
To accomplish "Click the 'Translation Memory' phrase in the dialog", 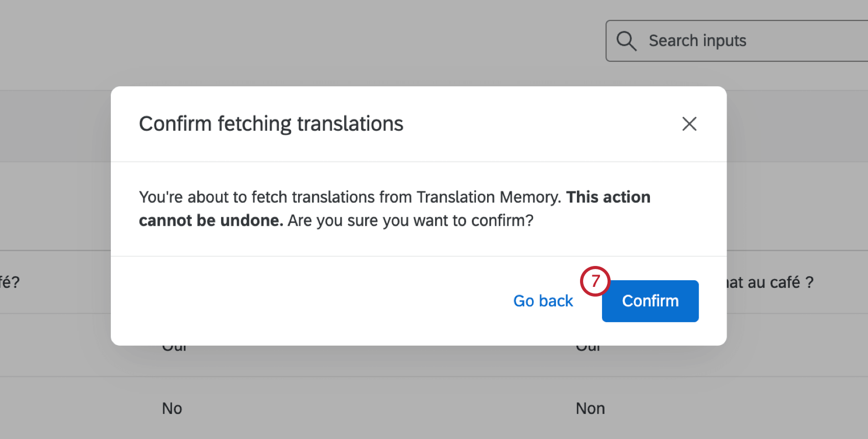I will coord(488,197).
